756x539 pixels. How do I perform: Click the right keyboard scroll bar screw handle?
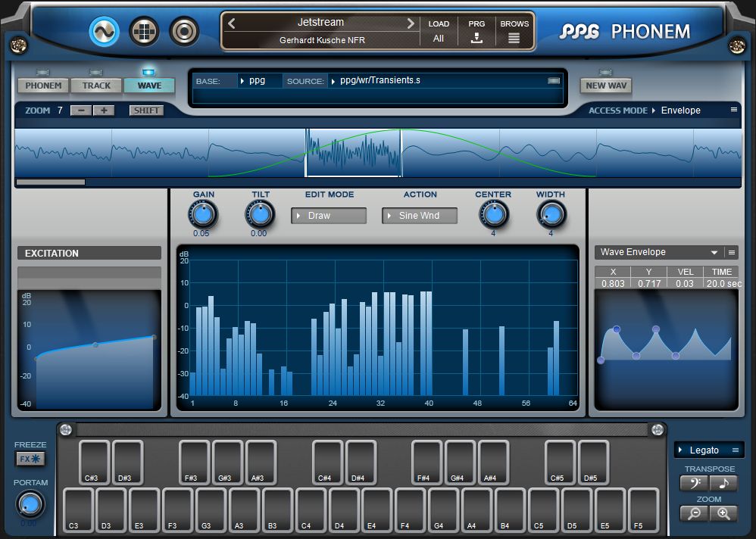(658, 430)
